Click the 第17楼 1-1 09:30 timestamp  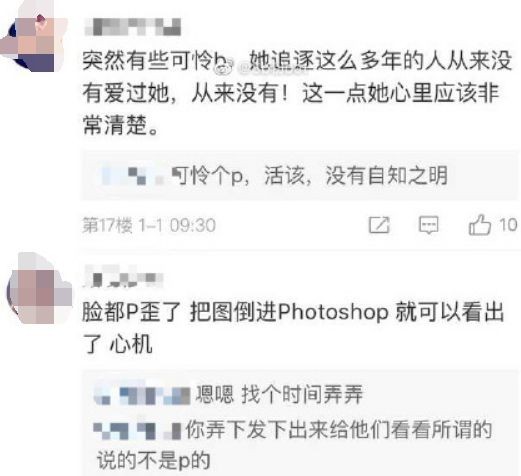[x=149, y=225]
